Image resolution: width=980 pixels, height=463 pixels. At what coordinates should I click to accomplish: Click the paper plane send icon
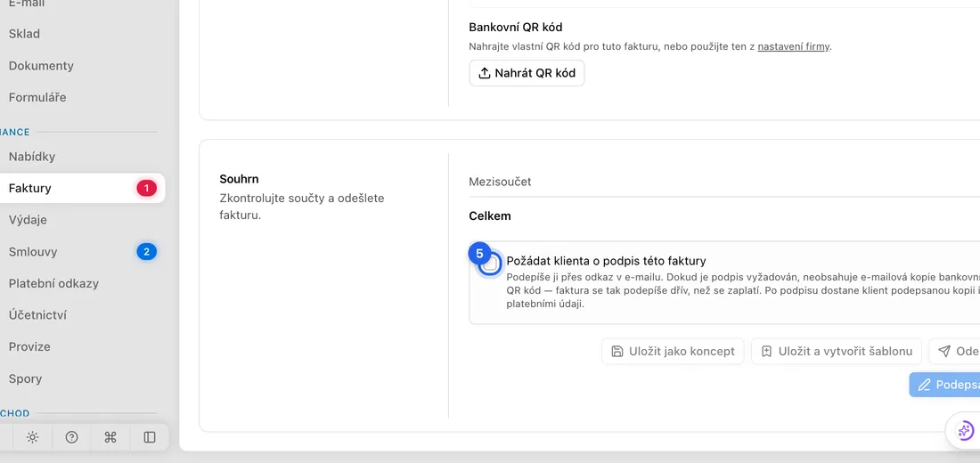[x=944, y=351]
